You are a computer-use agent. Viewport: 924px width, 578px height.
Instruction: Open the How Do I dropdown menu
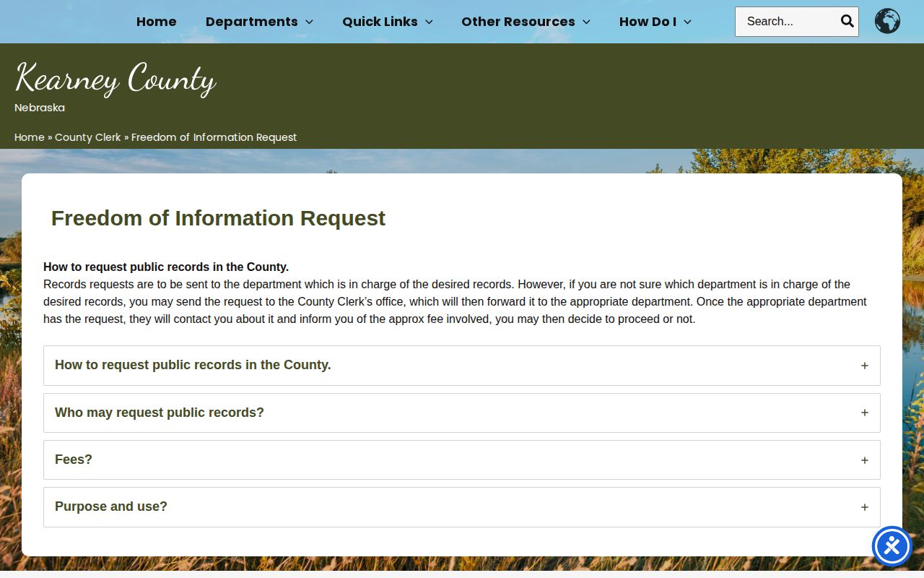[x=655, y=22]
